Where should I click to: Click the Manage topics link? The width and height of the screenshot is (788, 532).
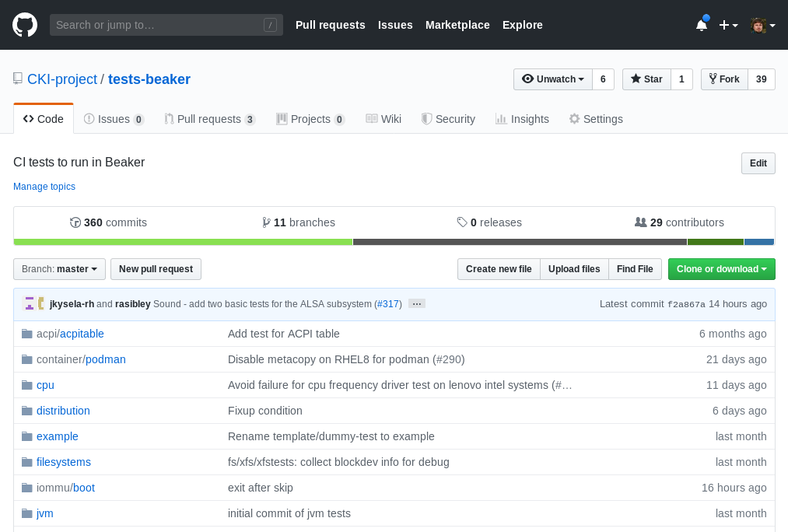(x=44, y=187)
